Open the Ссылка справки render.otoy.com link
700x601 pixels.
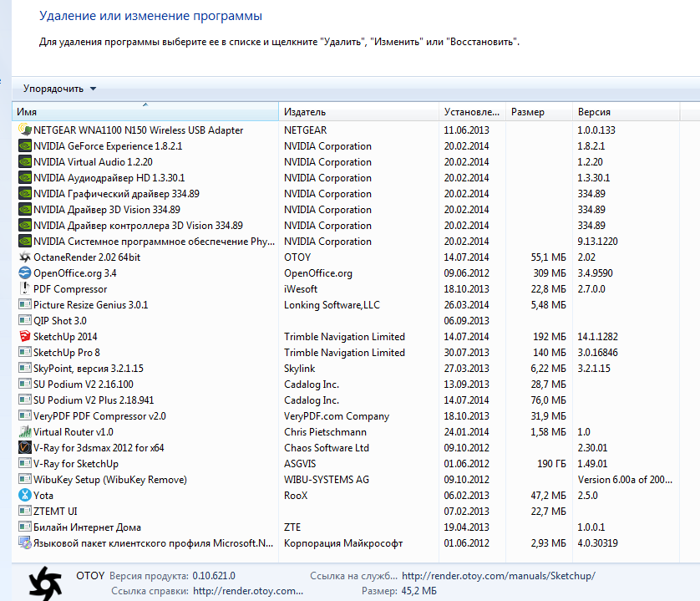pos(248,591)
